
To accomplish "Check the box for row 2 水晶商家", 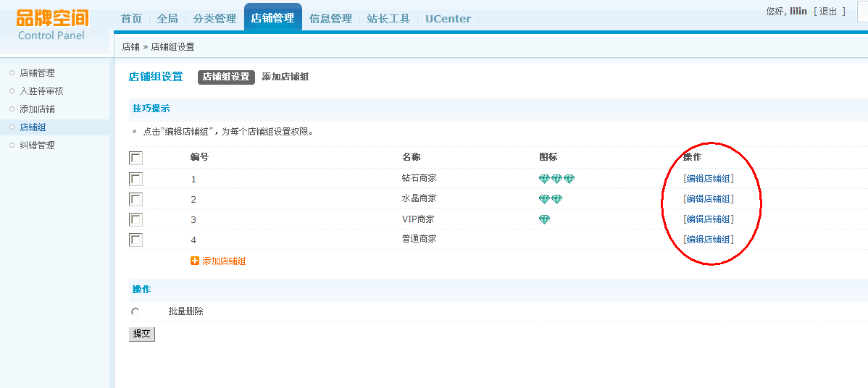I will (135, 199).
